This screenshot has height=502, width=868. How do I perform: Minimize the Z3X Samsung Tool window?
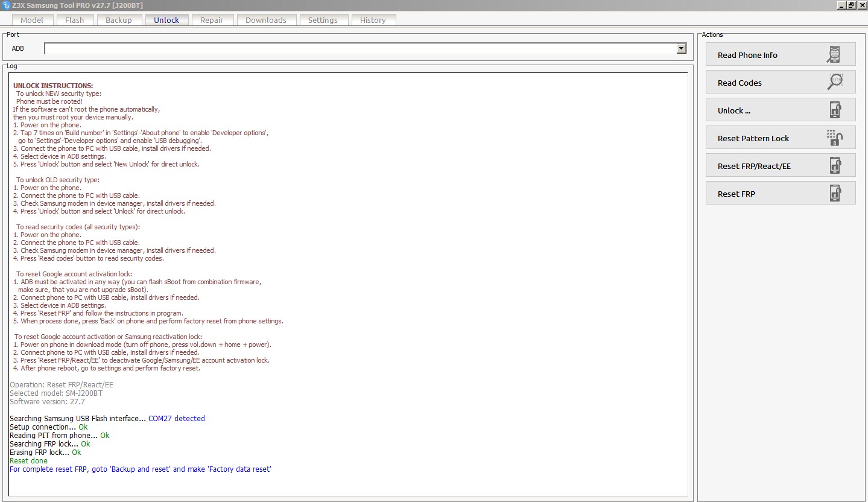pyautogui.click(x=840, y=5)
